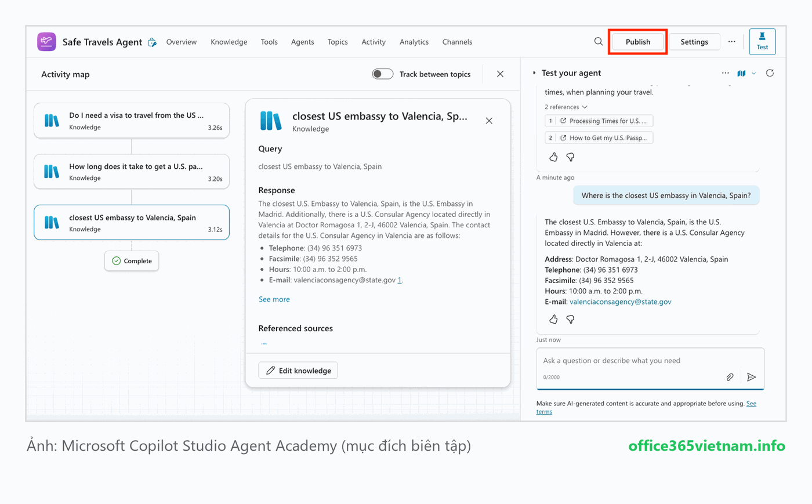
Task: Send the message with the arrow icon
Action: tap(752, 377)
